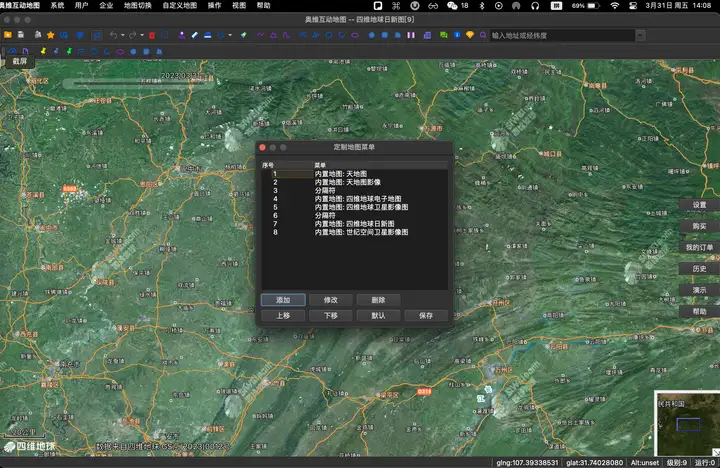Select row 1 内置地图: 天地图
This screenshot has width=720, height=468.
point(354,174)
